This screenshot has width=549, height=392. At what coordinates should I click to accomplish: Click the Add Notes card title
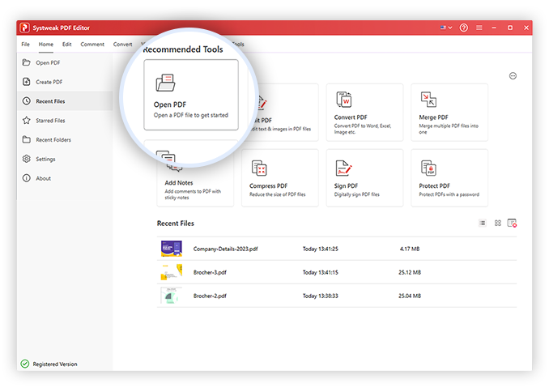click(x=179, y=183)
